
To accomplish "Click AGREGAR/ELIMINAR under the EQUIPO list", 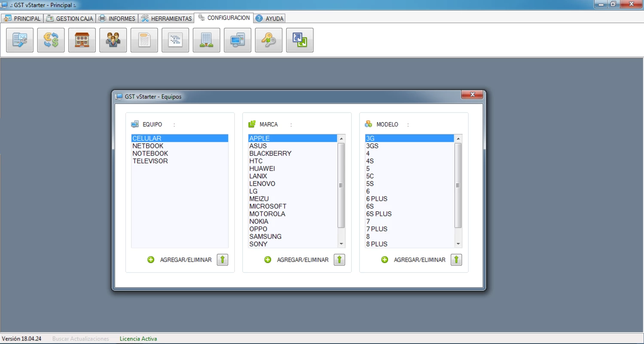I will pos(186,260).
